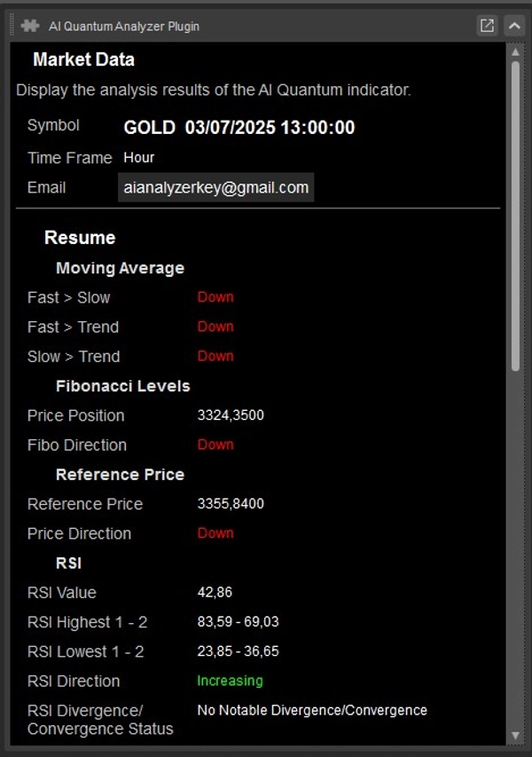Click the green Increasing RSI direction

click(x=230, y=681)
